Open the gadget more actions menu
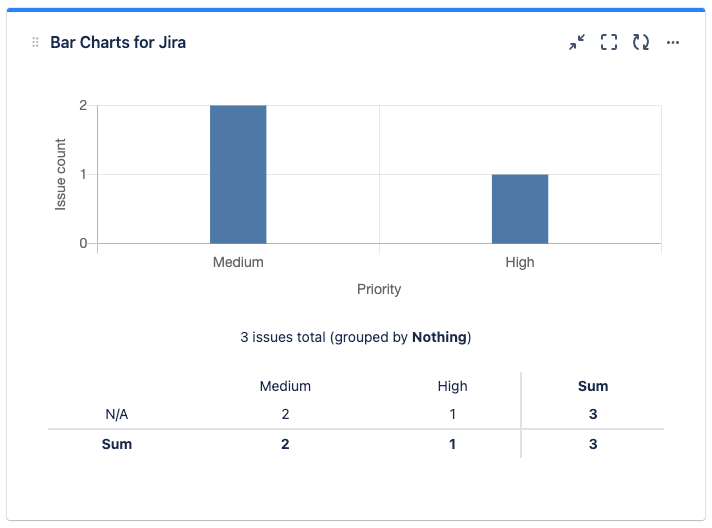The image size is (712, 528). pyautogui.click(x=673, y=42)
